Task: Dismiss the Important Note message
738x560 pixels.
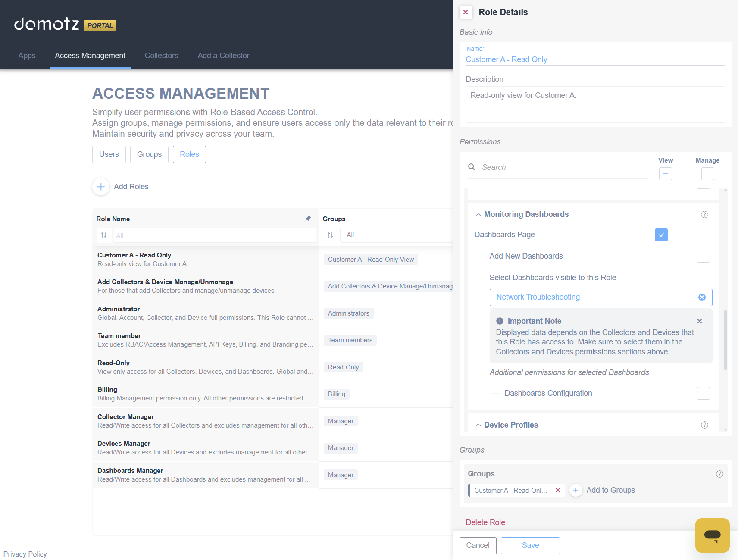Action: (699, 321)
